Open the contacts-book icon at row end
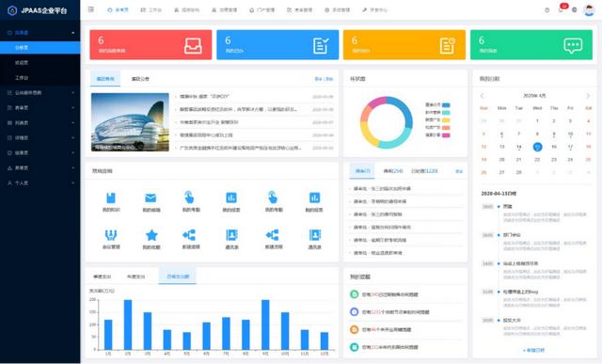Viewport: 602px width, 364px height. click(315, 235)
